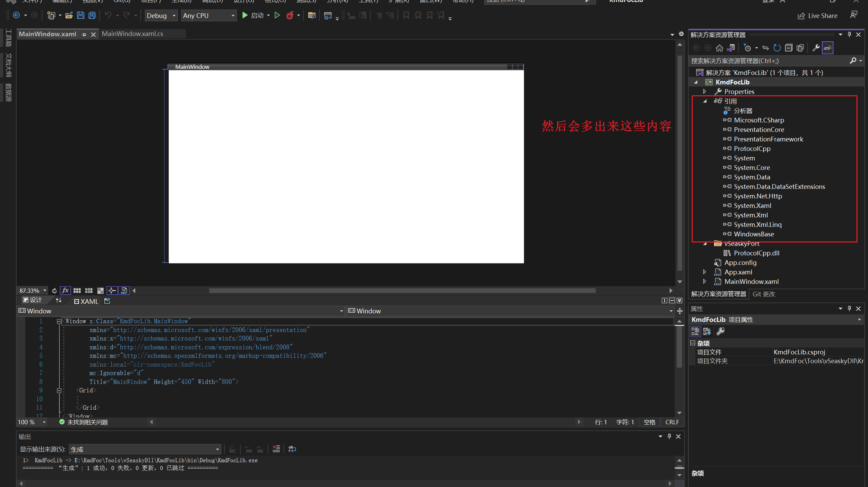
Task: Select the MainWindow.xaml document tab
Action: click(47, 34)
